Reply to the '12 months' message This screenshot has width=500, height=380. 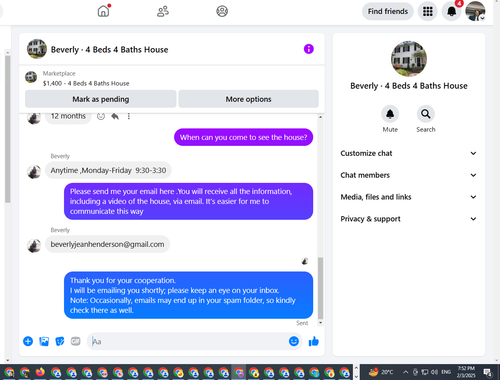115,116
